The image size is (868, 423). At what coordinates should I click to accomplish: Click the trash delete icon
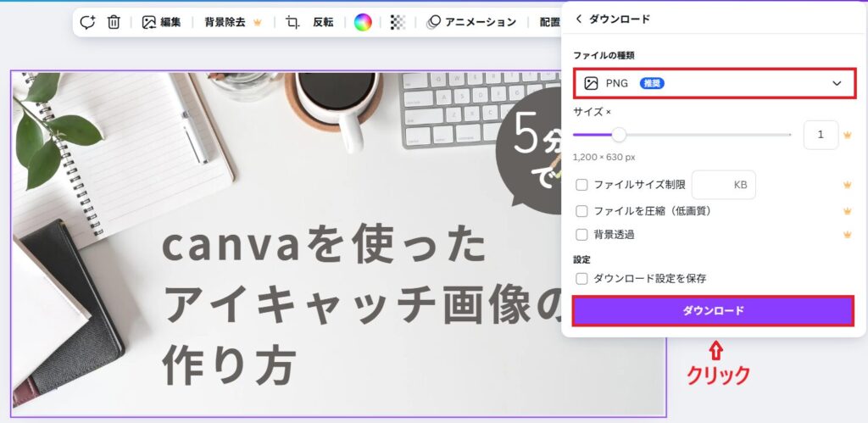(114, 22)
